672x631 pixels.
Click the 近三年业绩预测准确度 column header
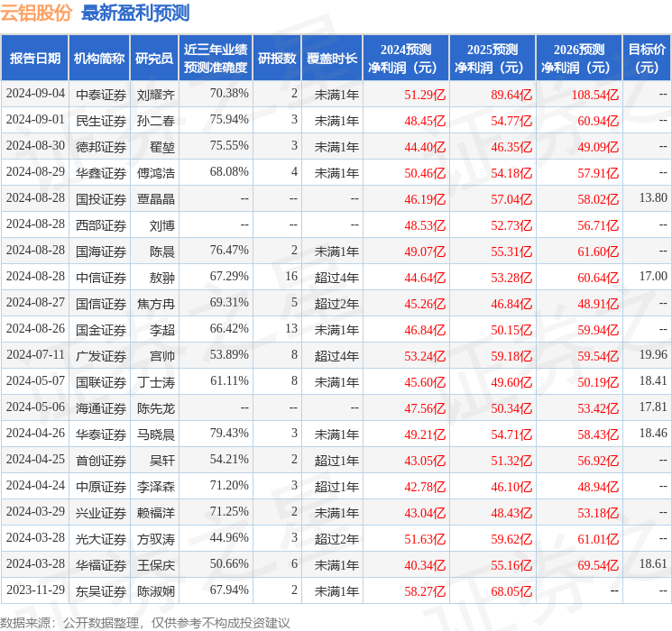(x=216, y=59)
